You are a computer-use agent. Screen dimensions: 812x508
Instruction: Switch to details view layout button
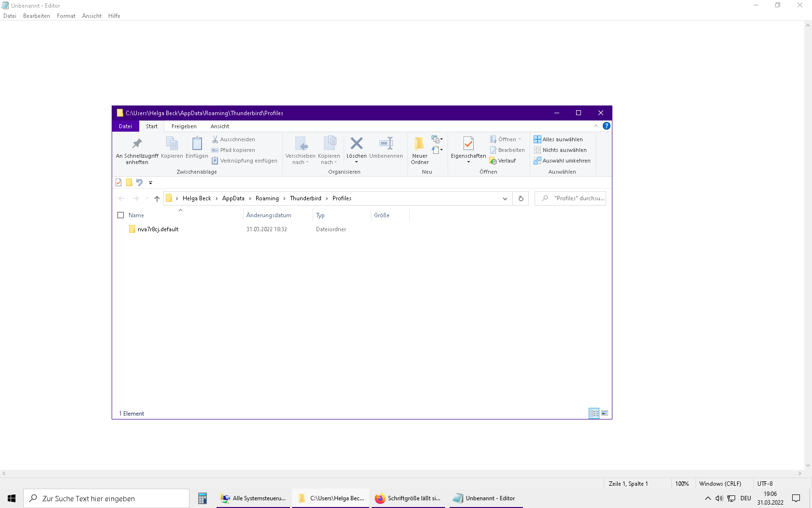[594, 413]
